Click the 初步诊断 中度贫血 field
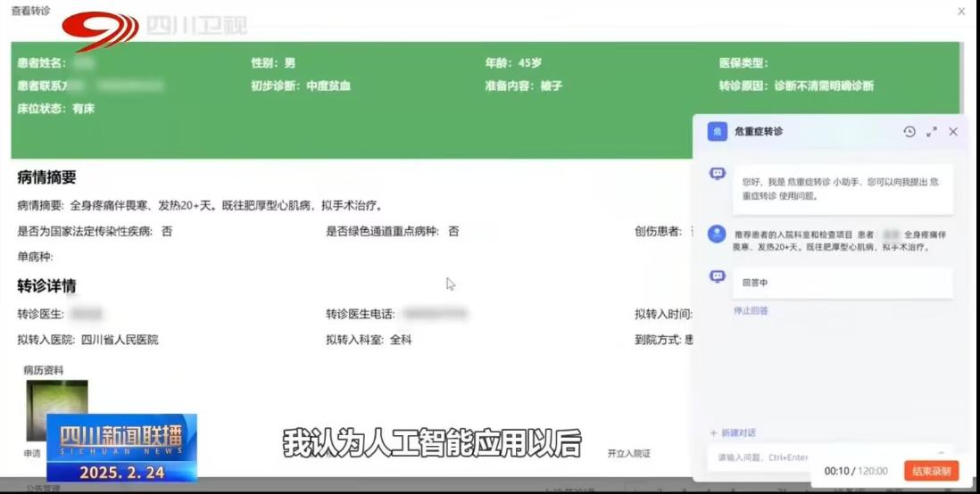This screenshot has height=494, width=980. pyautogui.click(x=301, y=86)
